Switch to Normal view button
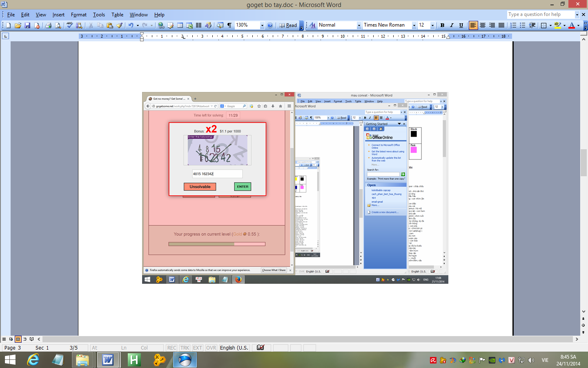The height and width of the screenshot is (368, 588). point(4,339)
